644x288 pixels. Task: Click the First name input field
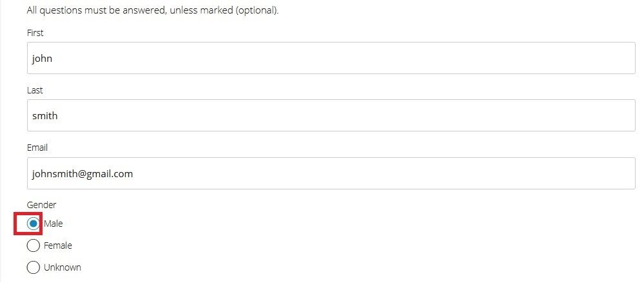pos(331,58)
